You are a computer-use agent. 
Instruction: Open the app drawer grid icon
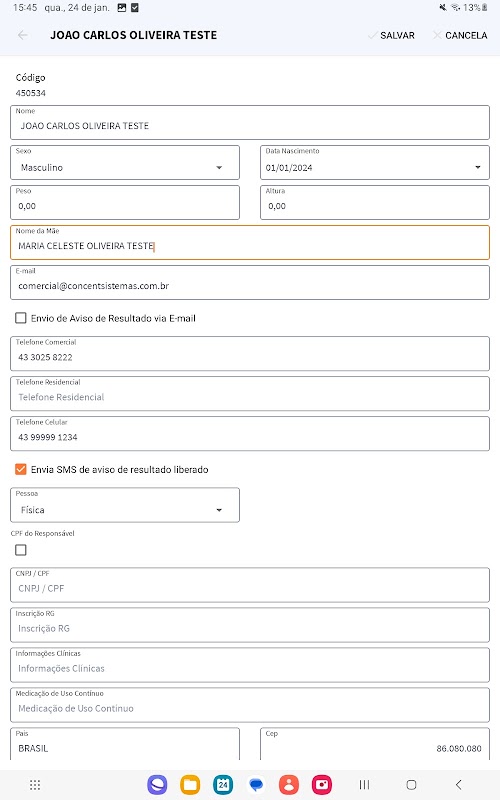(x=35, y=785)
